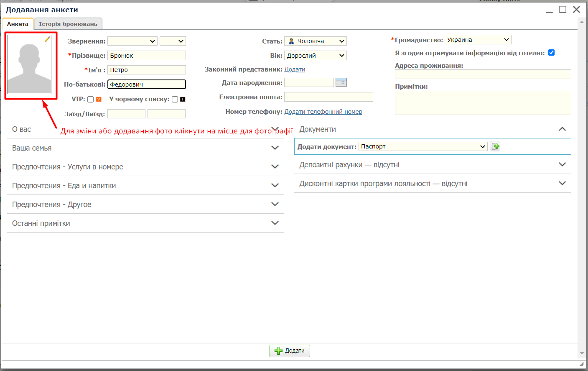Enable the VIP checkbox
Image resolution: width=588 pixels, height=371 pixels.
[90, 99]
